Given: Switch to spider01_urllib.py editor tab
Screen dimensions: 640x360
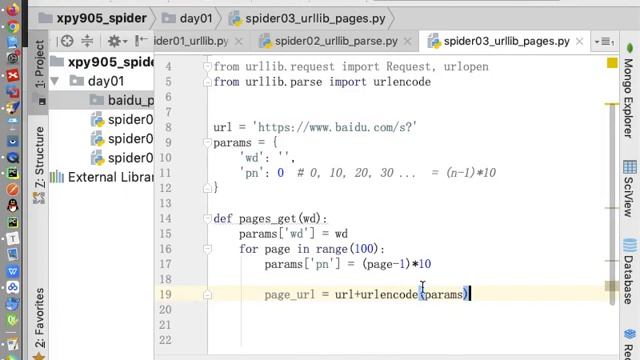Looking at the screenshot, I should [191, 41].
